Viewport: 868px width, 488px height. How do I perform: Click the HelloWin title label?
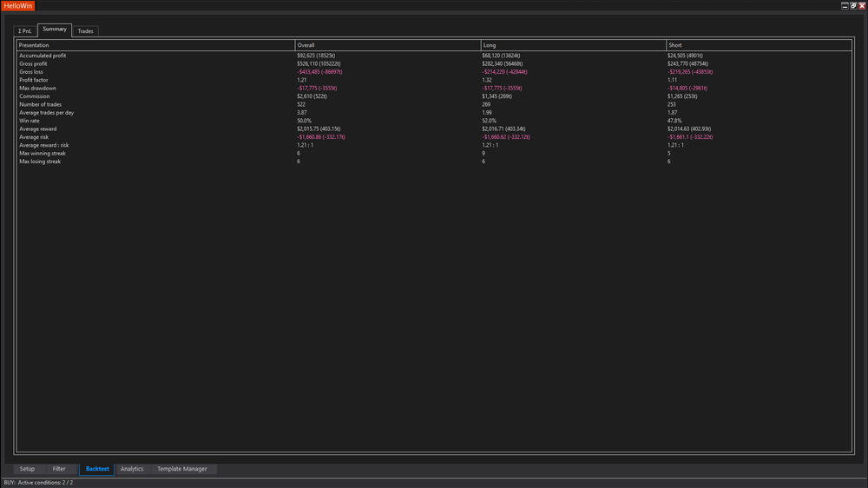[x=17, y=5]
